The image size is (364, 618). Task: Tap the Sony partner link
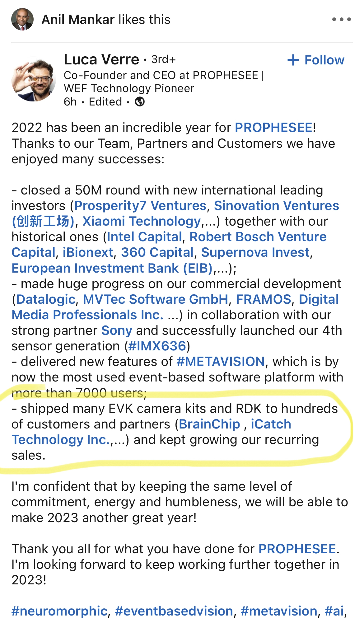117,330
